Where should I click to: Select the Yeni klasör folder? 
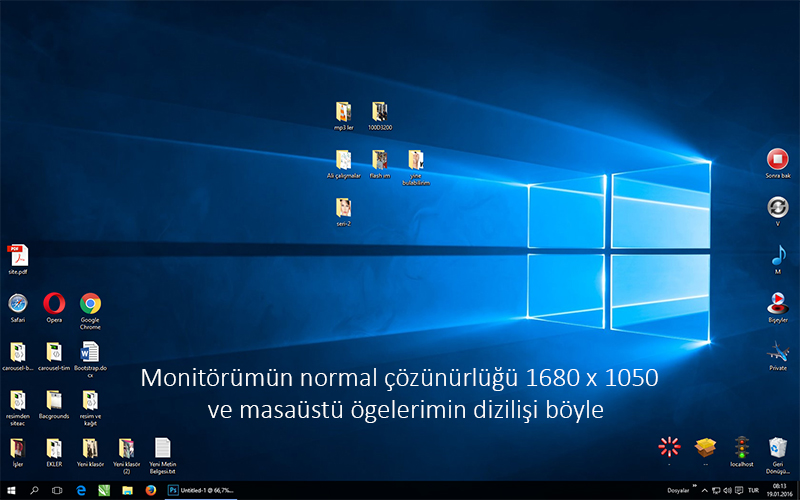pyautogui.click(x=90, y=452)
